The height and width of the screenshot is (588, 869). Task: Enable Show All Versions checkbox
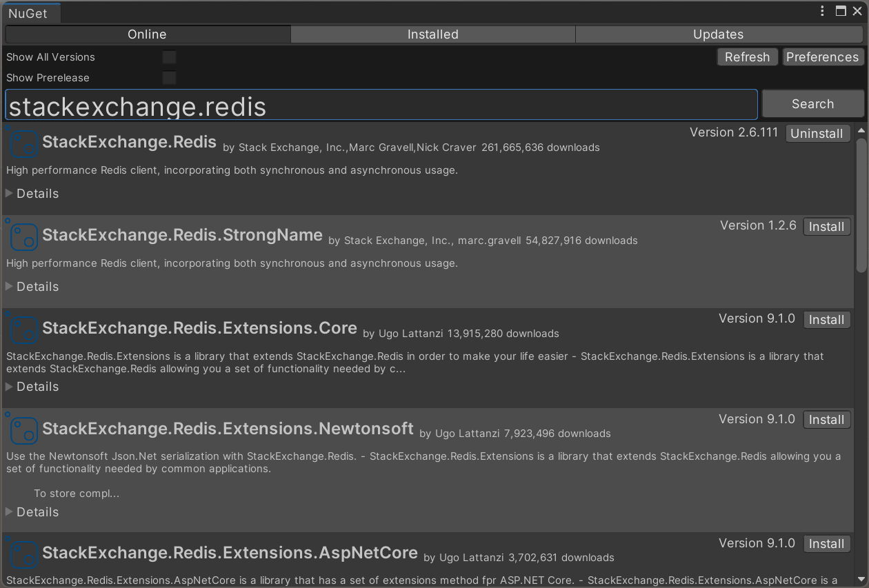point(169,57)
